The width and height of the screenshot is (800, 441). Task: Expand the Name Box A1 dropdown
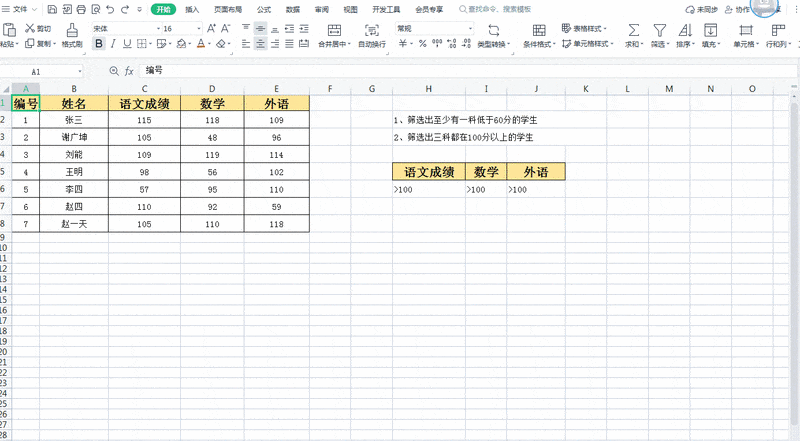80,71
